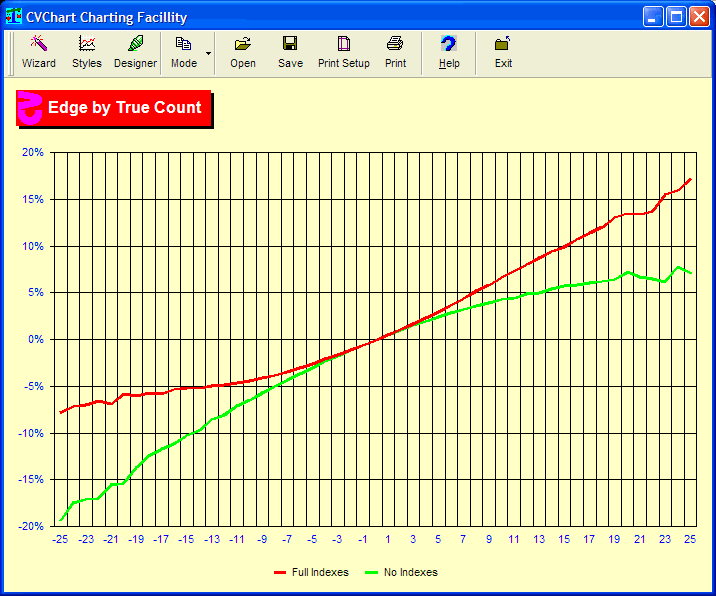Print the chart
716x596 pixels.
click(396, 52)
